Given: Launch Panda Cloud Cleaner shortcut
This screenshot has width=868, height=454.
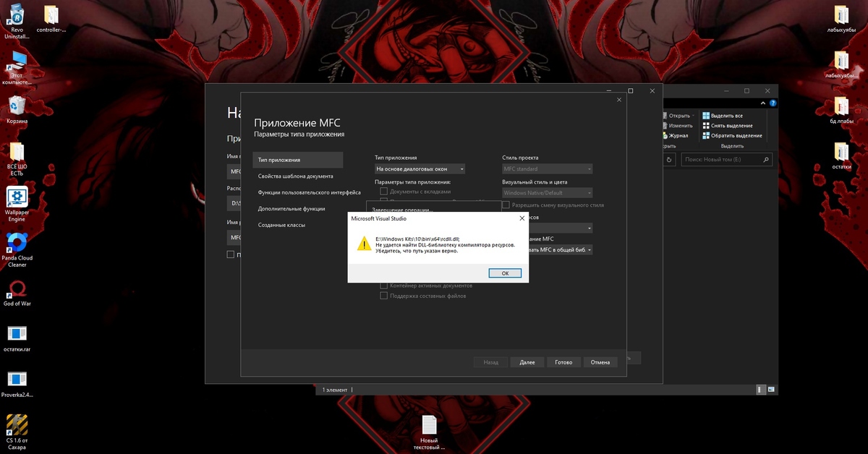Looking at the screenshot, I should point(17,250).
